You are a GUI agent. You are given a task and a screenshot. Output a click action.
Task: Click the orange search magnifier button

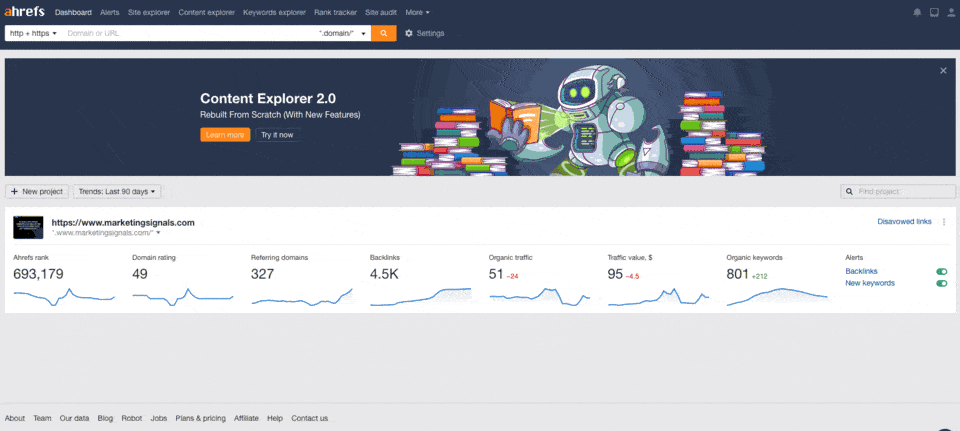point(384,33)
